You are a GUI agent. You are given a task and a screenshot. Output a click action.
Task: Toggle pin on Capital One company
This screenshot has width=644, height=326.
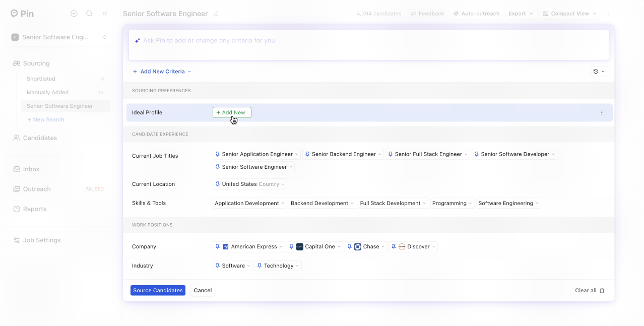(291, 247)
